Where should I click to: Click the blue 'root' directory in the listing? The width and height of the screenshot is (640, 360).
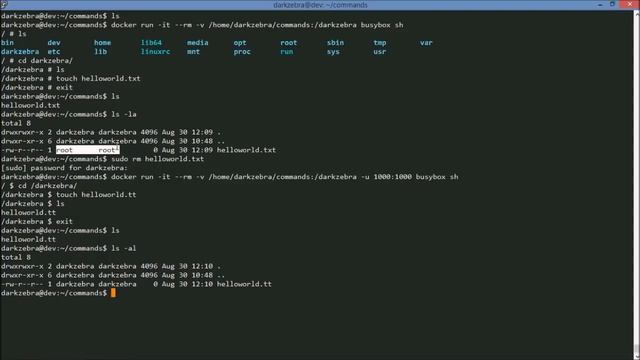(289, 42)
